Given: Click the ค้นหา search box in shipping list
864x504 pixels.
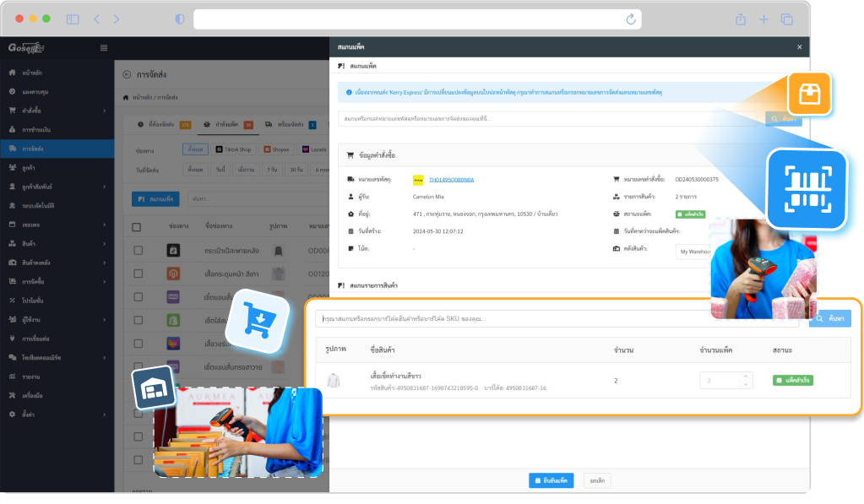Looking at the screenshot, I should [258, 199].
